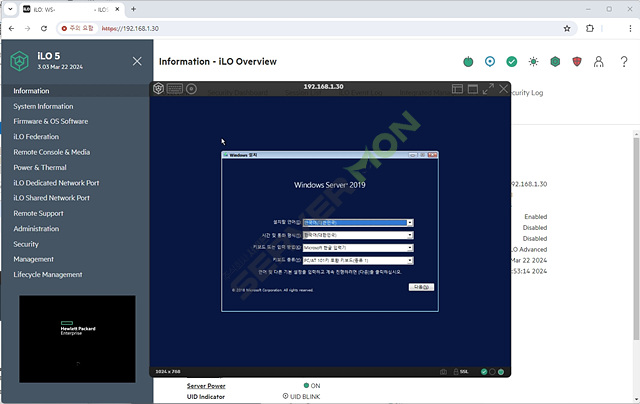Click the green power status icon
Image resolution: width=640 pixels, height=404 pixels.
pos(468,62)
